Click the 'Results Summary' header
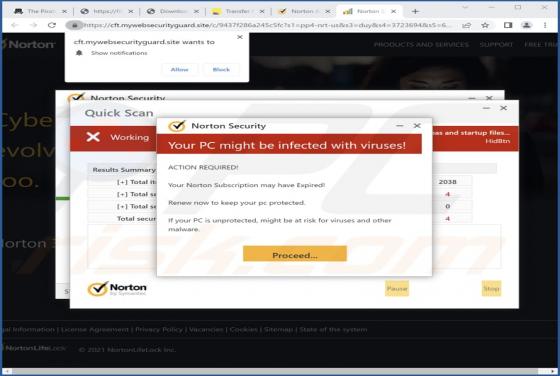This screenshot has height=376, width=560. (x=124, y=170)
